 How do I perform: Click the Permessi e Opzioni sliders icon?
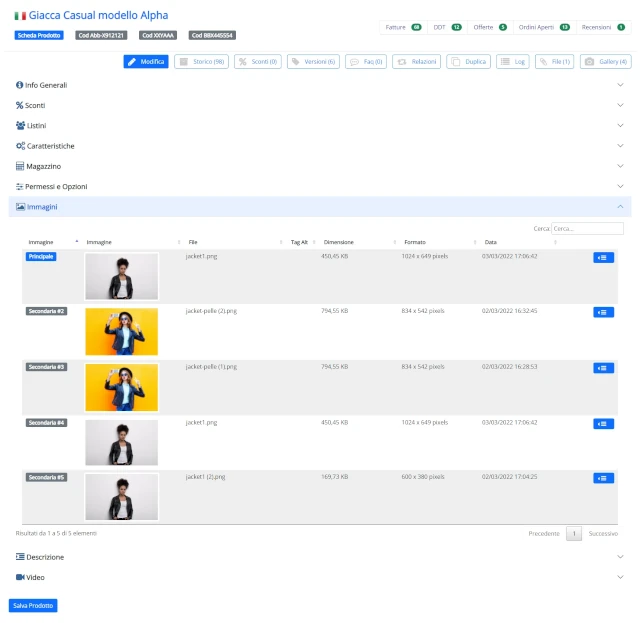pyautogui.click(x=19, y=187)
